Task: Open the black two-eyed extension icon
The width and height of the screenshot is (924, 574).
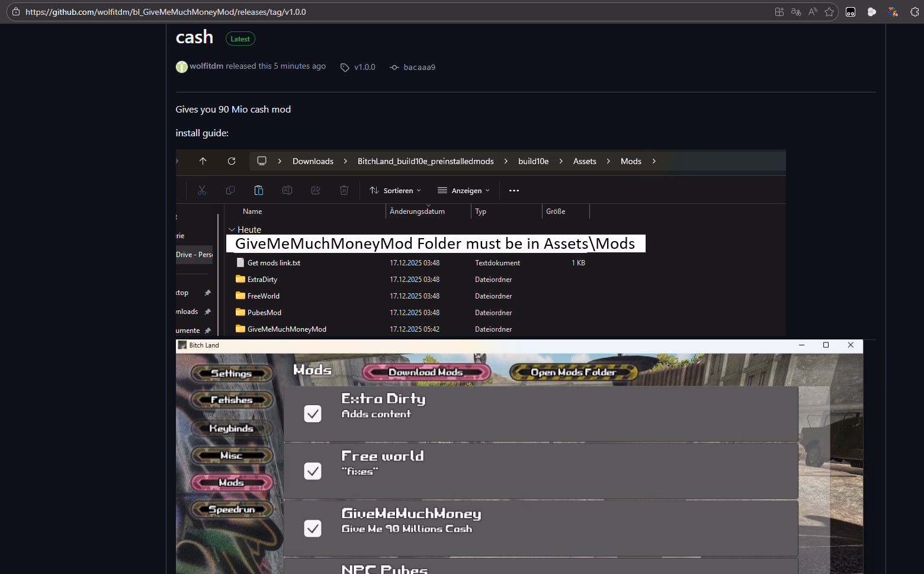Action: pyautogui.click(x=851, y=12)
